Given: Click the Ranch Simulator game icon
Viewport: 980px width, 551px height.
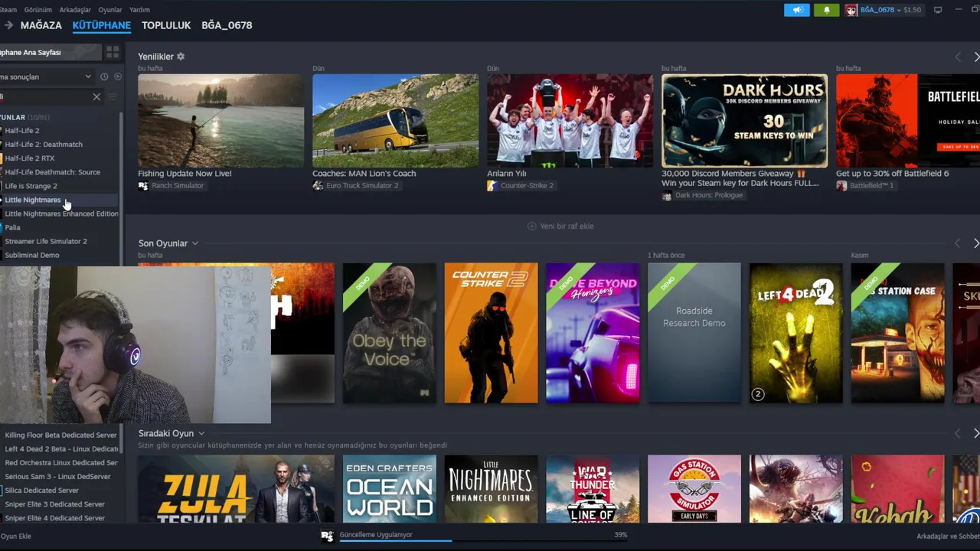Looking at the screenshot, I should (143, 186).
